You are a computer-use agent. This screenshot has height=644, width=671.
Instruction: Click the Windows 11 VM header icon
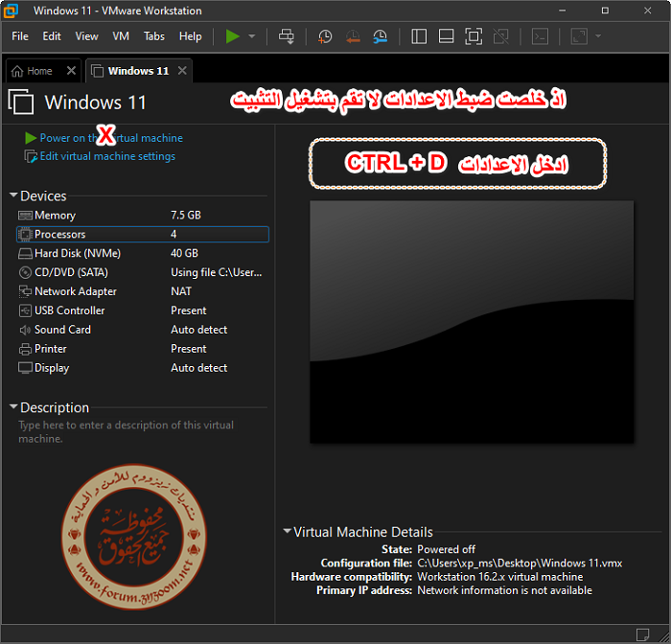coord(21,102)
